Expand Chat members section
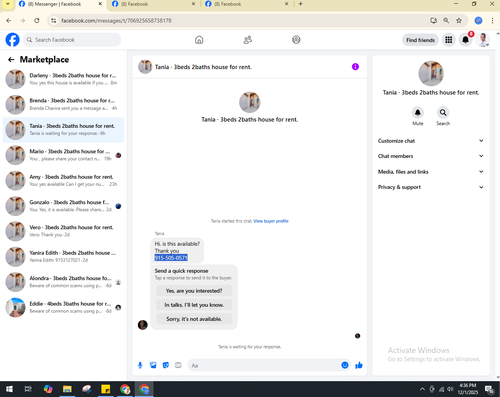 [431, 156]
